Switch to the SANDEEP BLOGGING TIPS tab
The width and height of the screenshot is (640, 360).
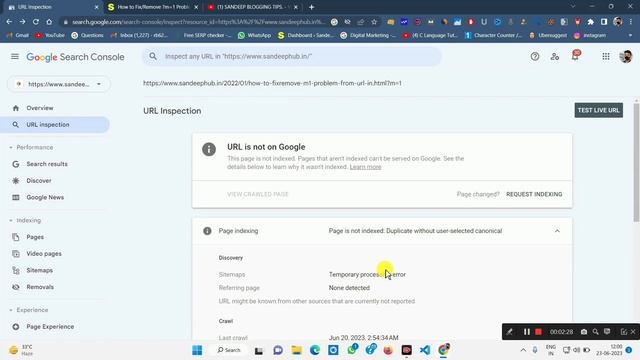(253, 7)
